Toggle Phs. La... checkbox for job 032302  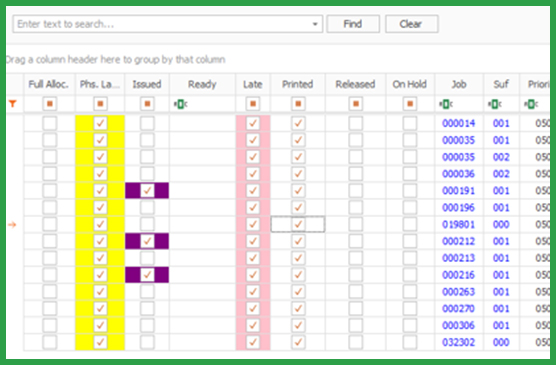pyautogui.click(x=100, y=342)
